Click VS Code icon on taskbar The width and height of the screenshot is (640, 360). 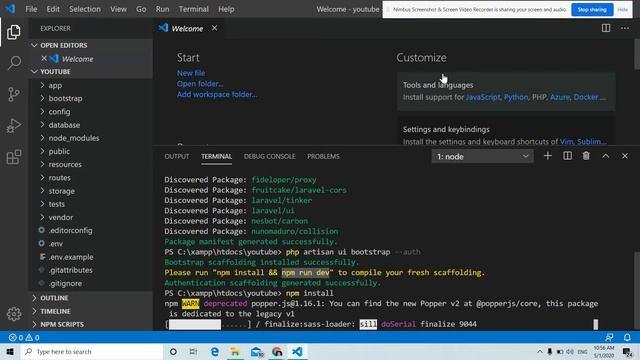298,351
